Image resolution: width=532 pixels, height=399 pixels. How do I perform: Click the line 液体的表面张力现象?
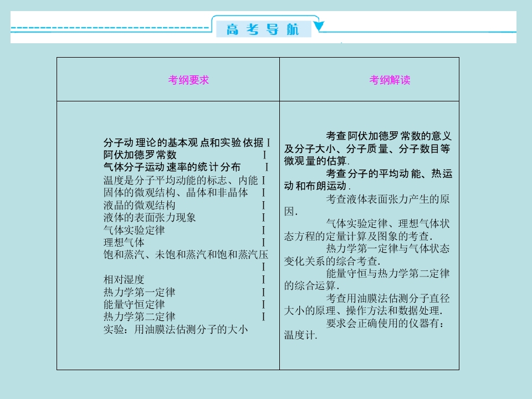point(149,217)
